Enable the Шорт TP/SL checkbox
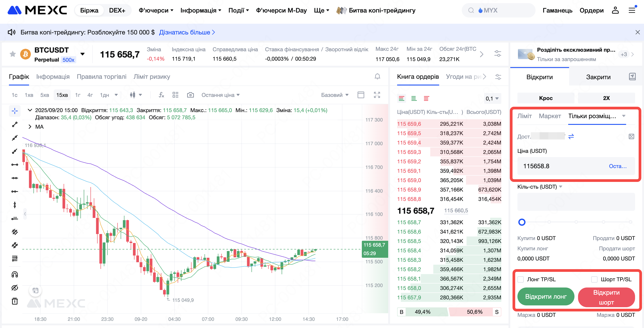The height and width of the screenshot is (328, 644). pos(594,279)
